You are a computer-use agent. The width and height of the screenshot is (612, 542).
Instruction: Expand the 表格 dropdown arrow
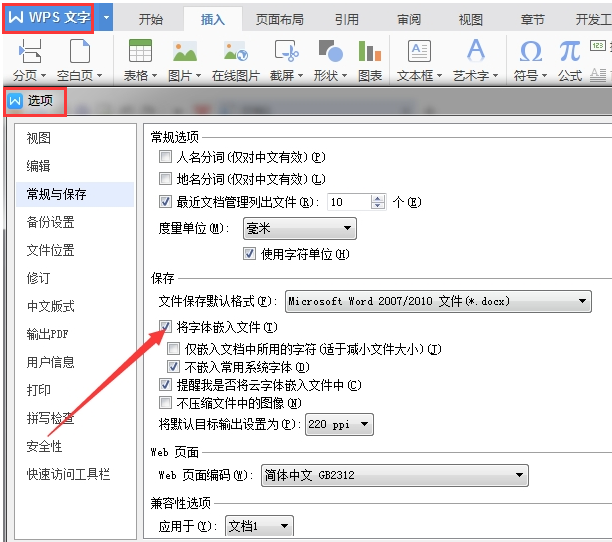coord(154,75)
